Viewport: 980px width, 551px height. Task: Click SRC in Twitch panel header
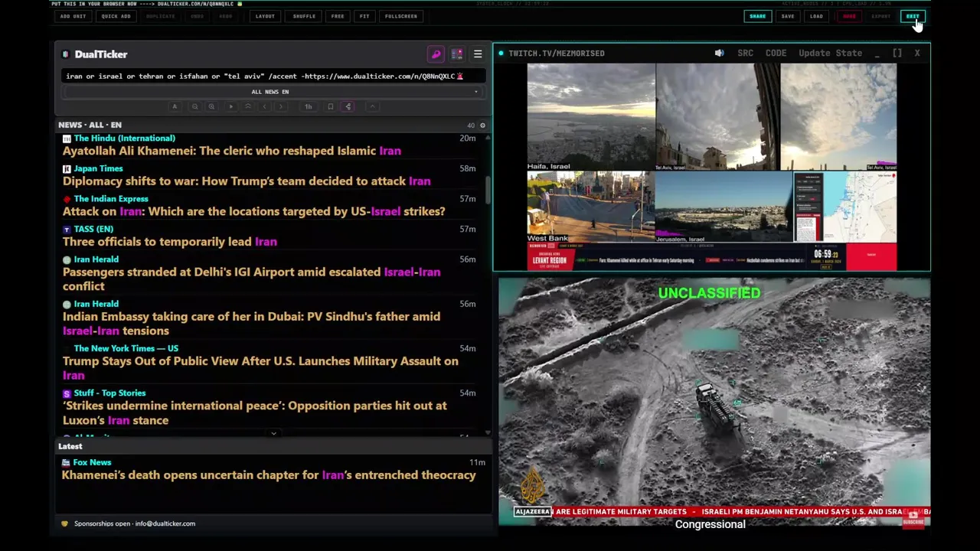[745, 53]
